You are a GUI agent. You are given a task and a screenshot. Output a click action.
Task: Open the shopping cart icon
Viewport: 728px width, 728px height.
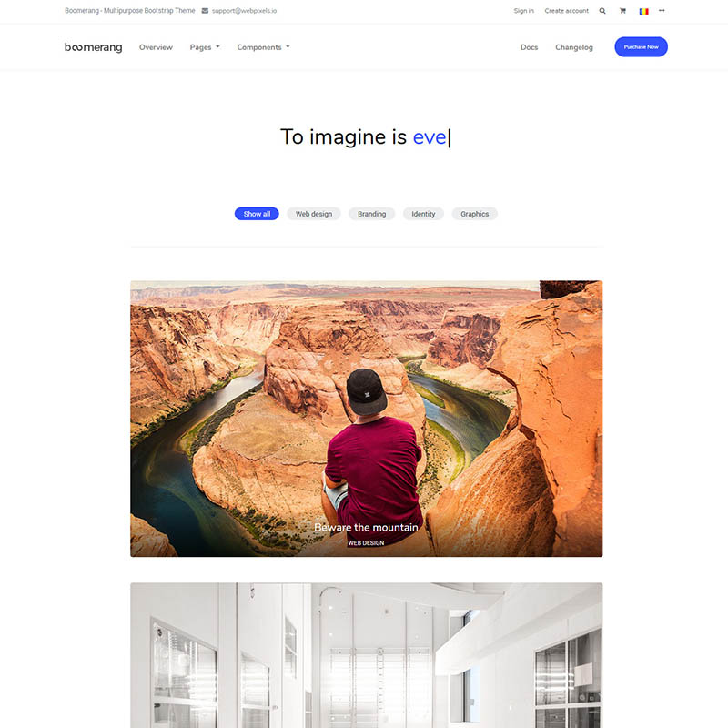[622, 11]
